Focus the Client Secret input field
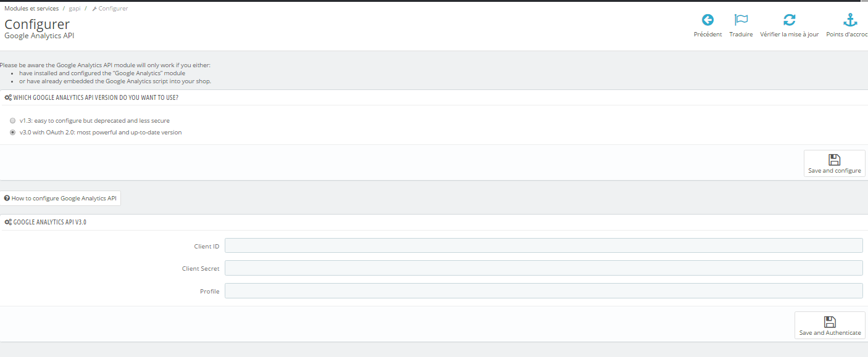Screen dimensions: 868x357 tap(543, 268)
